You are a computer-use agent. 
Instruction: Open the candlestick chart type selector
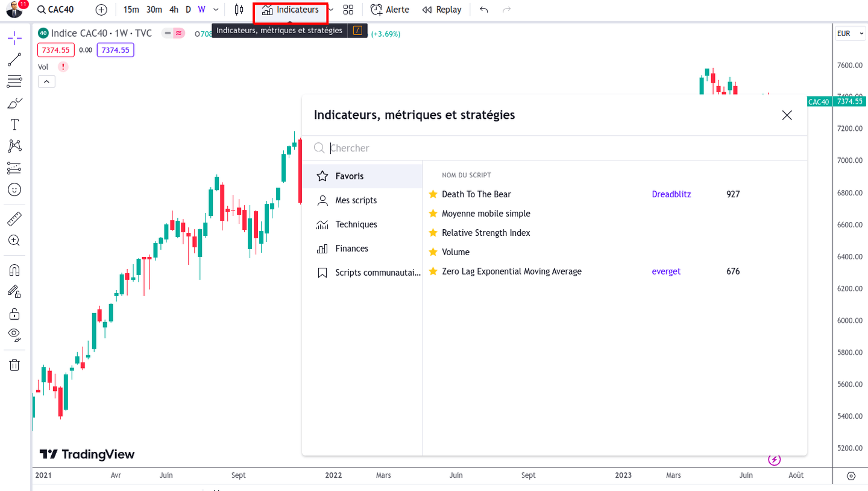(239, 10)
